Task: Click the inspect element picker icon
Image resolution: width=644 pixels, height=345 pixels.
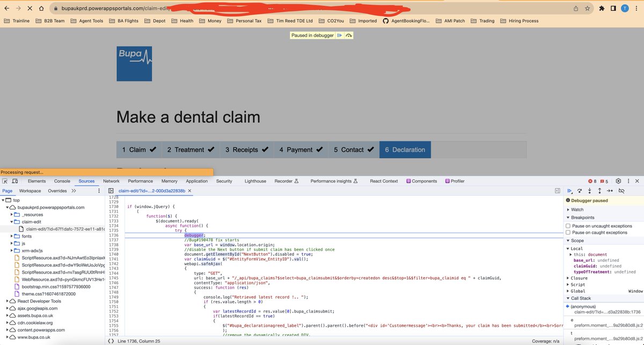Action: click(x=5, y=181)
